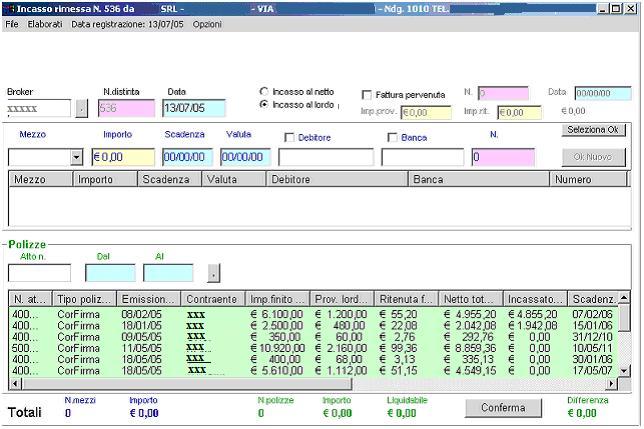Click the Importo yellow payment field
Viewport: 644px width, 429px height.
(123, 157)
